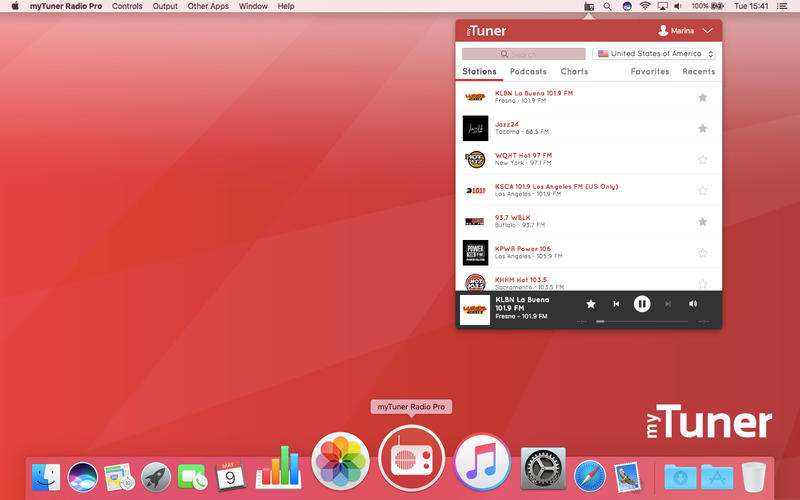Click the Siri icon in menu bar
The width and height of the screenshot is (800, 500).
627,6
